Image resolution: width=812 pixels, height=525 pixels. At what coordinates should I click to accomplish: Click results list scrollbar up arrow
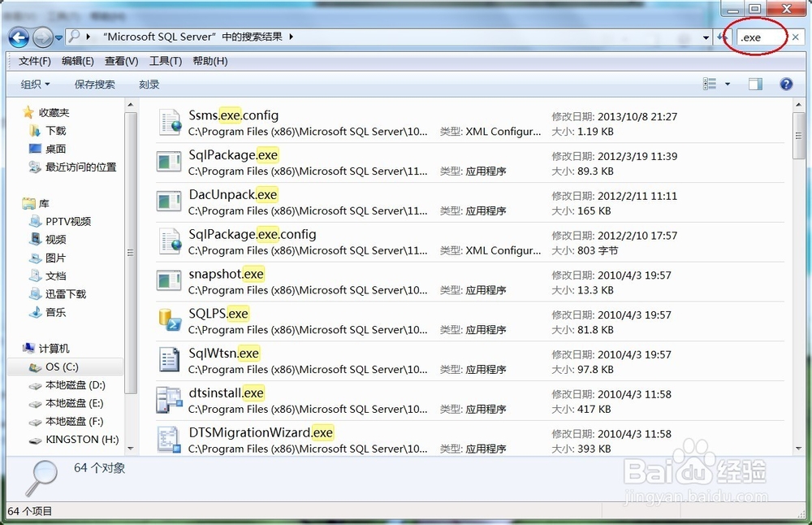[798, 105]
